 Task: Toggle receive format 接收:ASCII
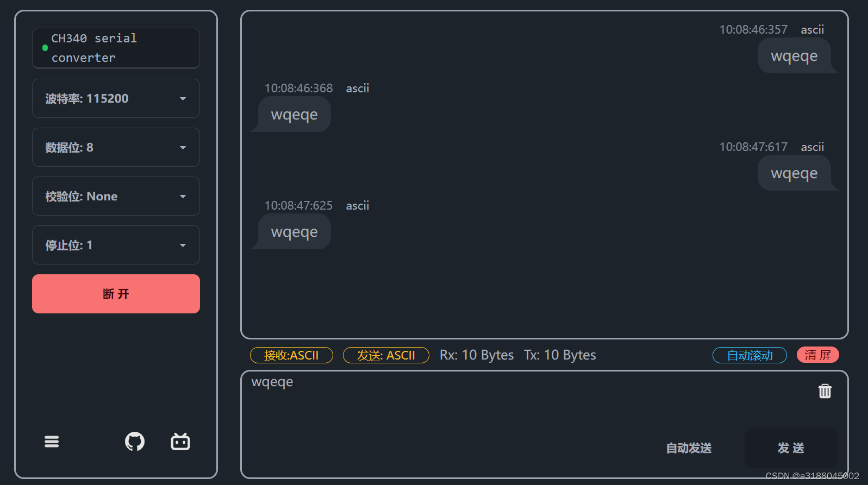291,355
